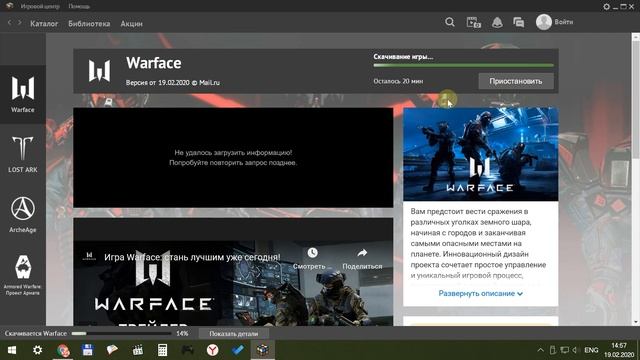This screenshot has width=640, height=360.
Task: Click the network icon in the tray
Action: [x=564, y=350]
